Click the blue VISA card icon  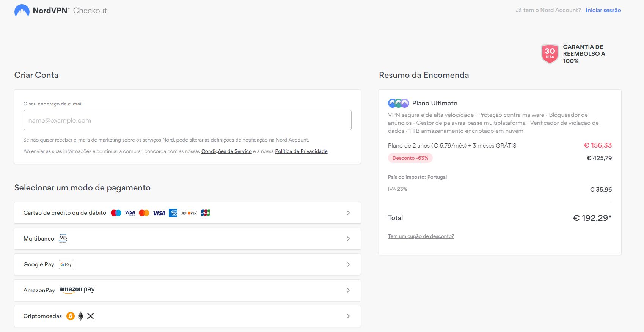coord(159,213)
